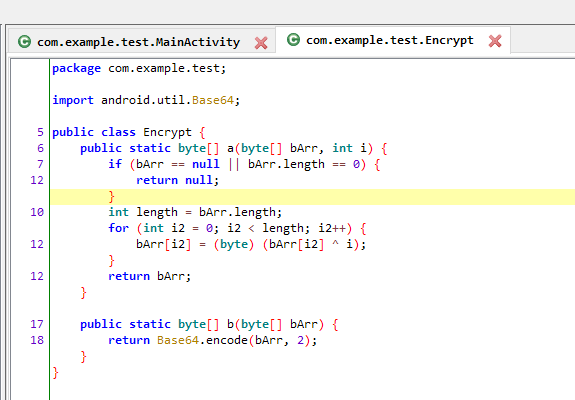
Task: Click 'Base64.encode' call
Action: coord(202,340)
